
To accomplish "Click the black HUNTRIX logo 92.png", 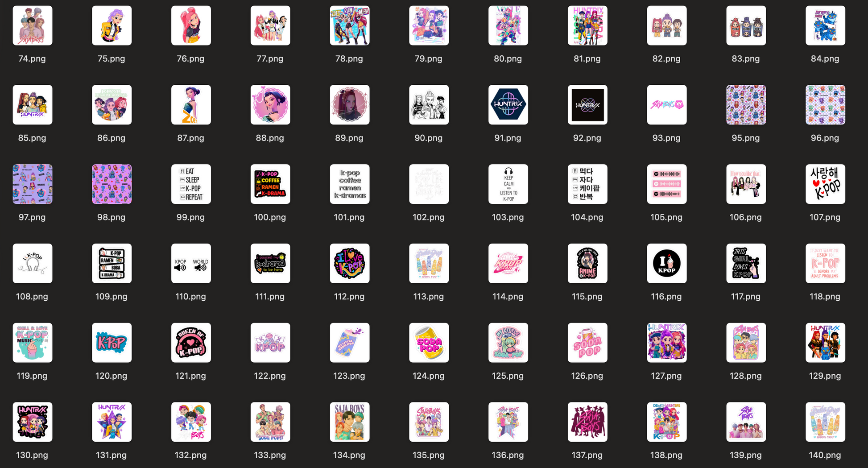I will (587, 105).
